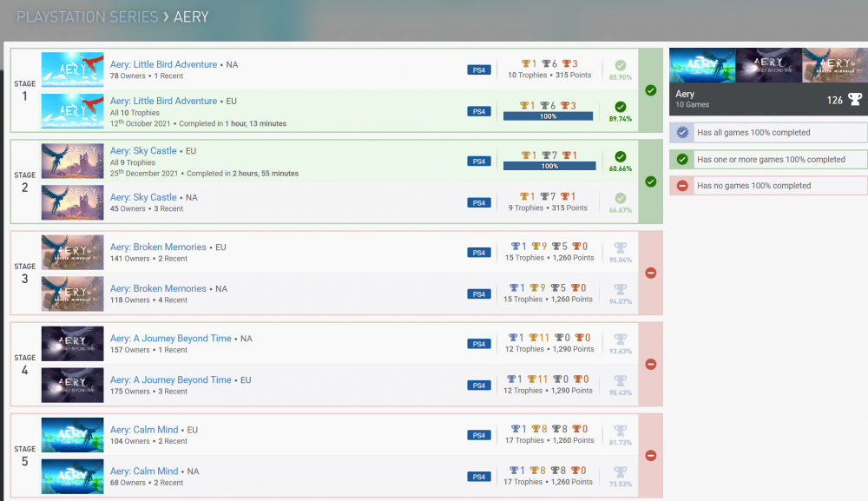Click the Aery series banner image
868x501 pixels.
[x=768, y=65]
